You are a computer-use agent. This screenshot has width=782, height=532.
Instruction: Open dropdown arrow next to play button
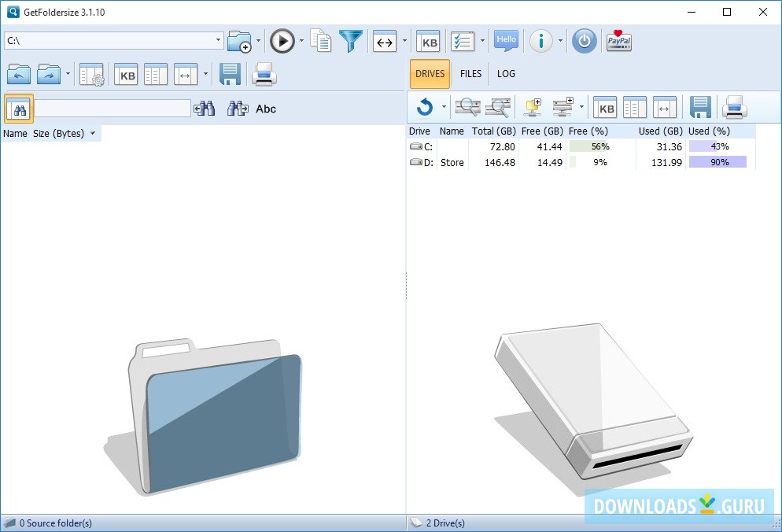click(301, 41)
